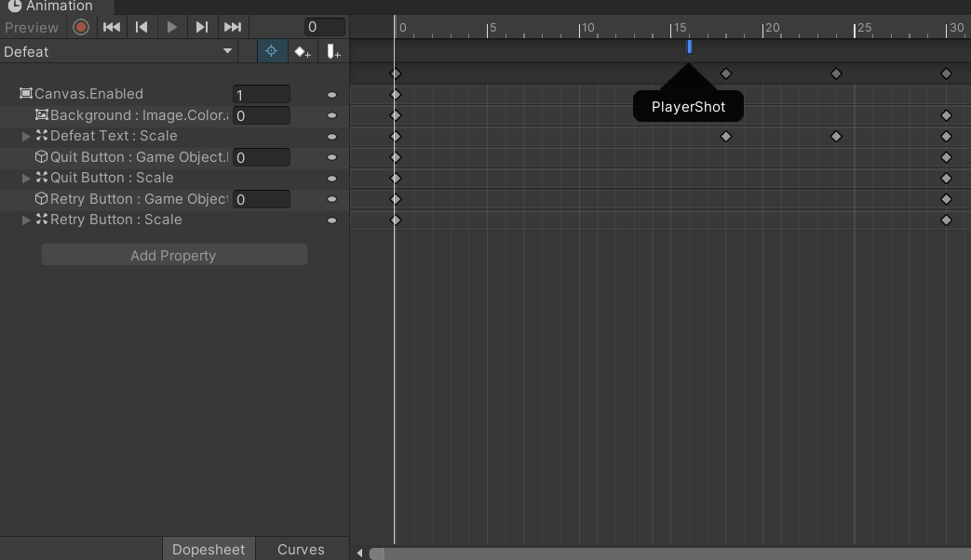Jump to the last keyframe
The height and width of the screenshot is (560, 971).
(x=232, y=27)
